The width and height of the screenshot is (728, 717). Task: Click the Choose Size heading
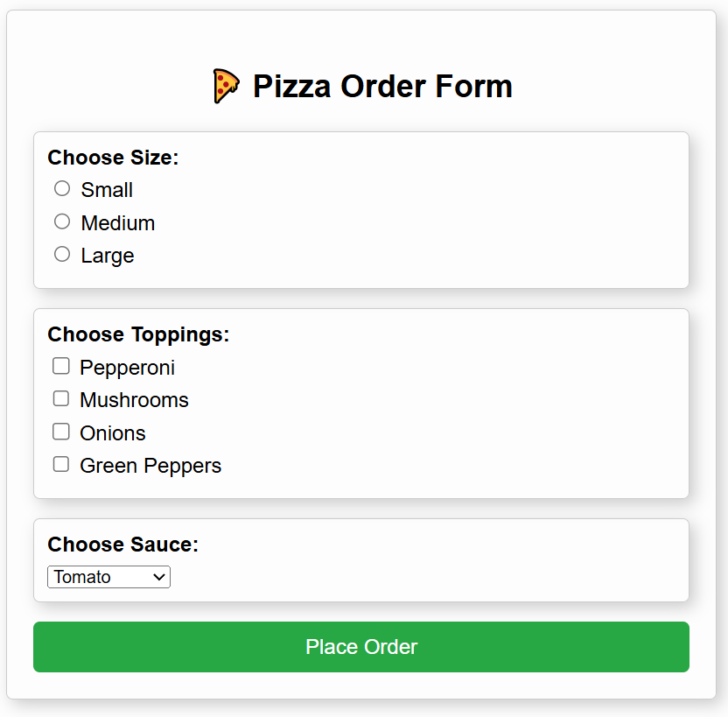point(113,158)
